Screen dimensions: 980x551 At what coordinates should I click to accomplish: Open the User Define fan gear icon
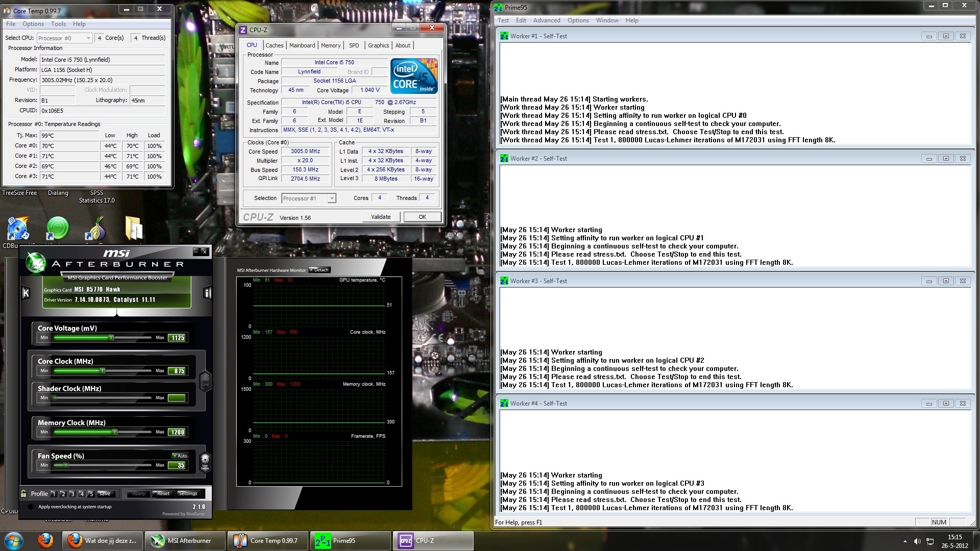205,461
